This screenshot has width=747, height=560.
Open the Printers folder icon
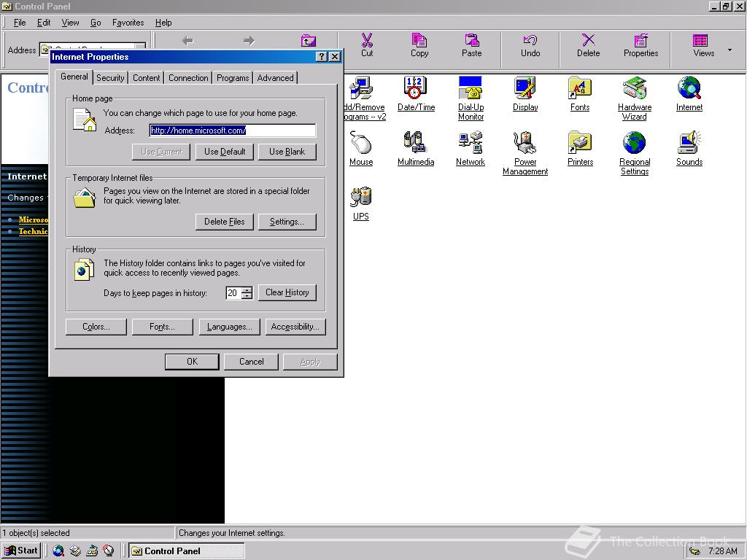pyautogui.click(x=580, y=148)
